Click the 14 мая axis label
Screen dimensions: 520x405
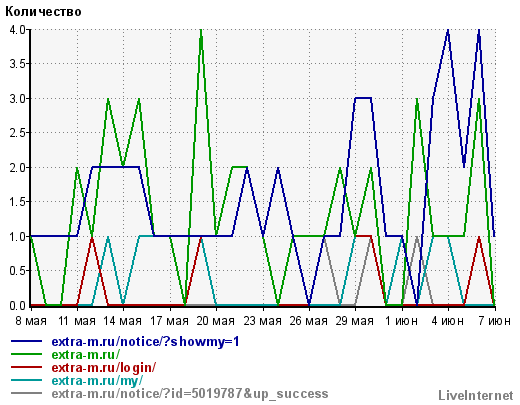point(123,321)
